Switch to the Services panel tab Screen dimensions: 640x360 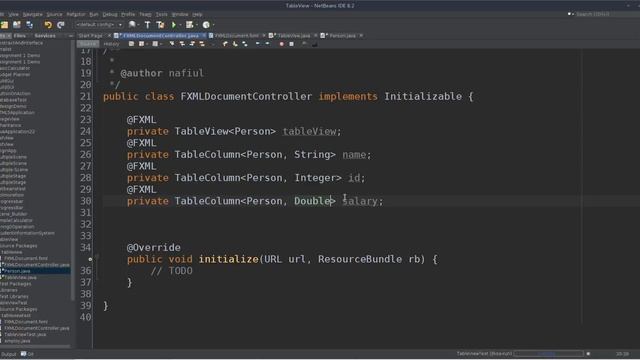[x=45, y=36]
